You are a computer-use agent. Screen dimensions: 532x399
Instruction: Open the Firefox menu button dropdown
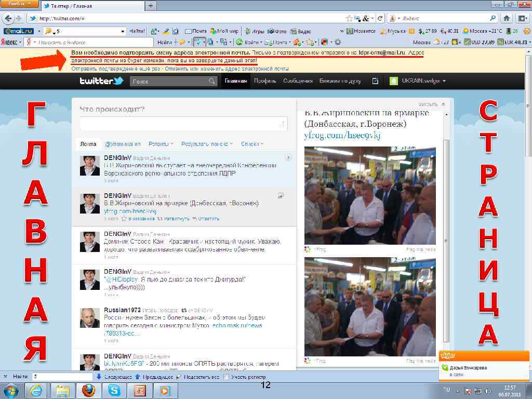(x=20, y=4)
